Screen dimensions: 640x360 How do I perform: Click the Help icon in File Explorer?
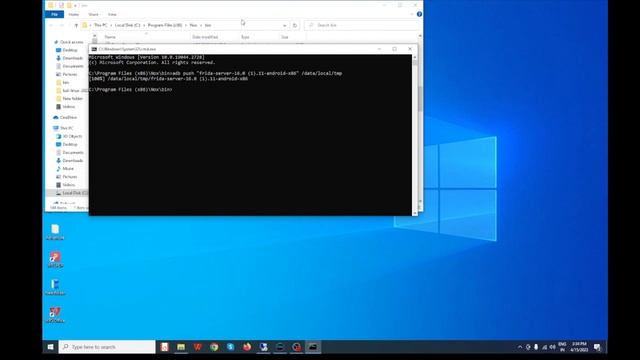coord(419,14)
